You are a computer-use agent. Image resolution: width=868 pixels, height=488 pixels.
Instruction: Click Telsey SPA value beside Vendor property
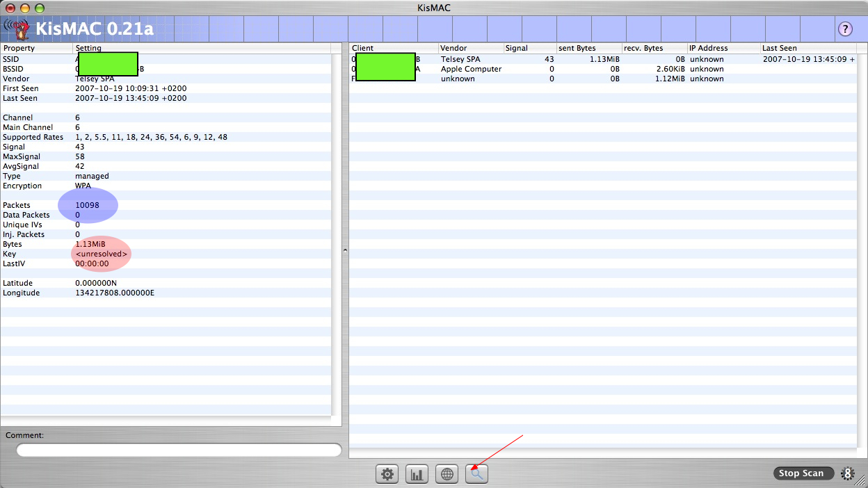[x=95, y=79]
